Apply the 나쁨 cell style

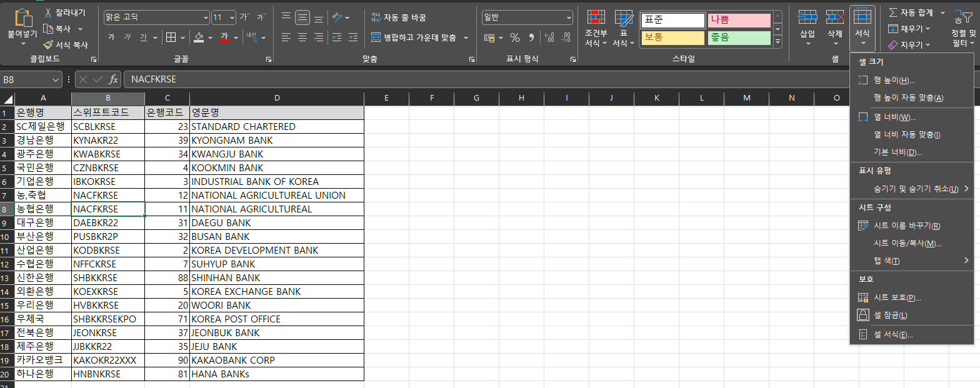coord(739,20)
